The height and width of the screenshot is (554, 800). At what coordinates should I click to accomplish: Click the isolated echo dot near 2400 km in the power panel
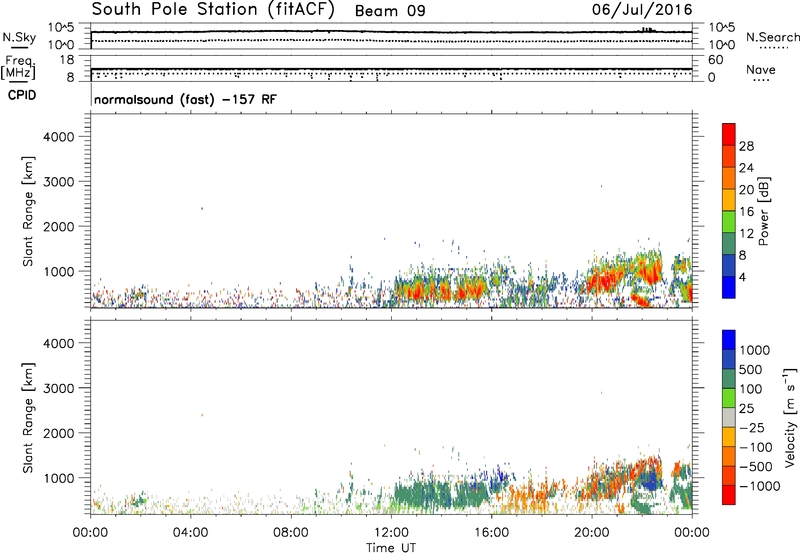tap(202, 208)
